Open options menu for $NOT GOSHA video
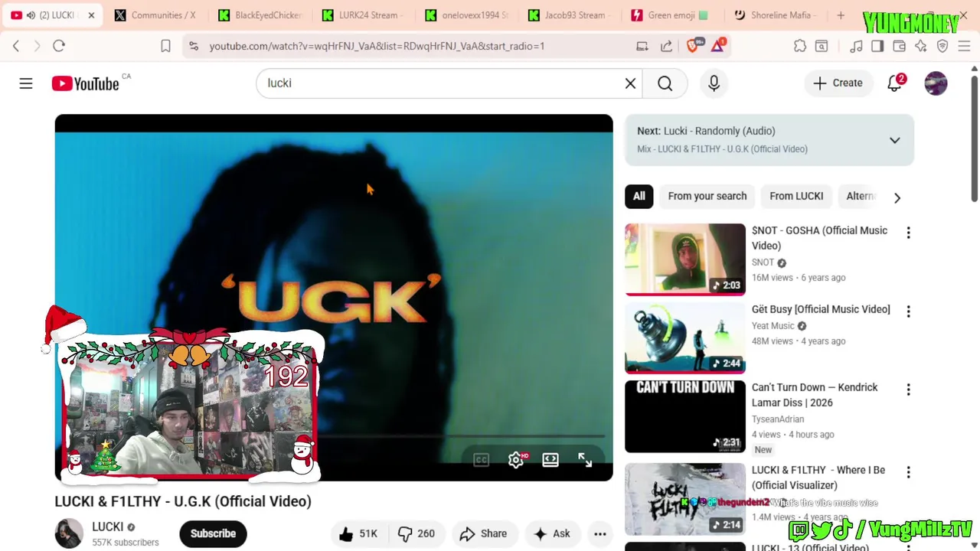 (x=908, y=232)
